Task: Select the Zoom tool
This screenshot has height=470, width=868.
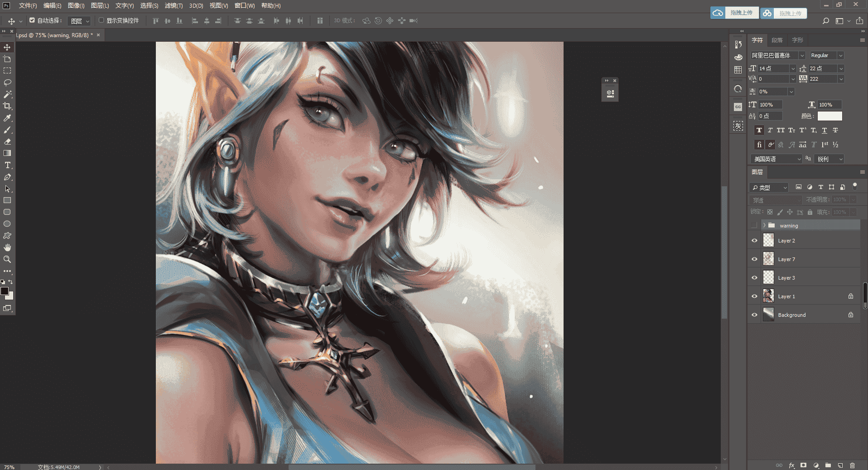Action: coord(7,259)
